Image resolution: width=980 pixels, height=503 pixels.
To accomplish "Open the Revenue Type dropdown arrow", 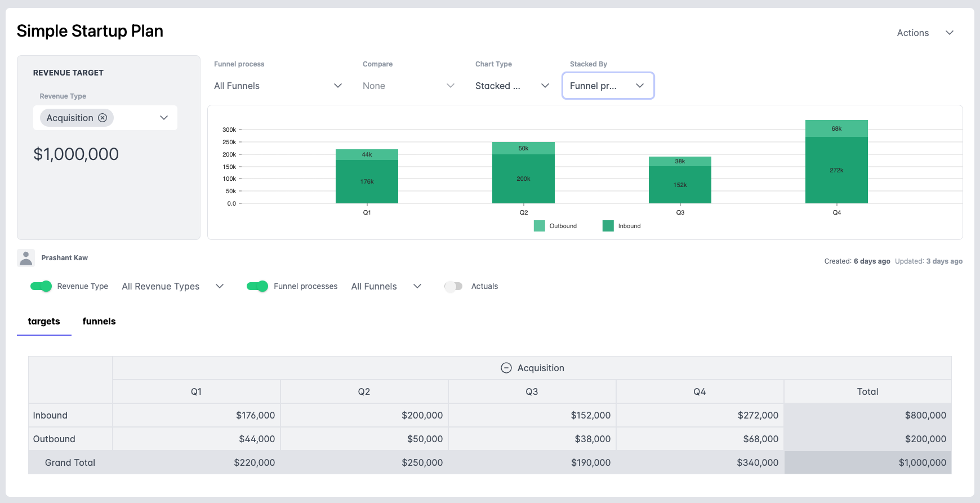I will [164, 118].
